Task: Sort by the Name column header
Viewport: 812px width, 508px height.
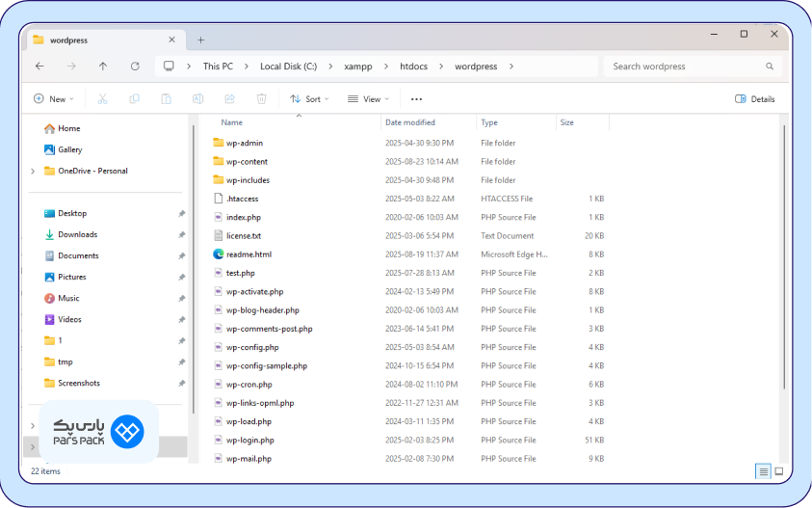Action: (231, 122)
